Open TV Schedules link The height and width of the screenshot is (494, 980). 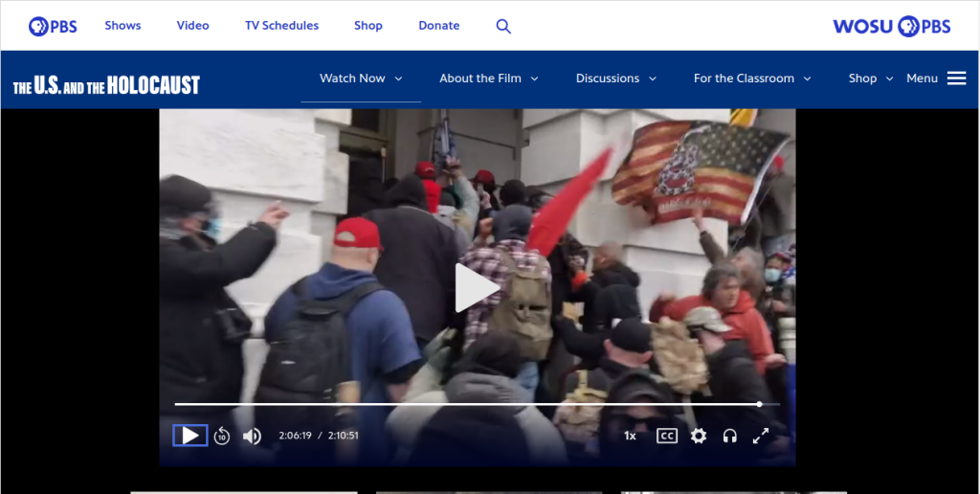pyautogui.click(x=282, y=26)
